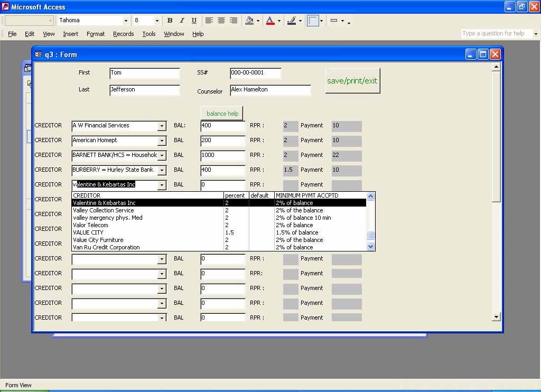
Task: Open Edit menu
Action: pos(30,34)
